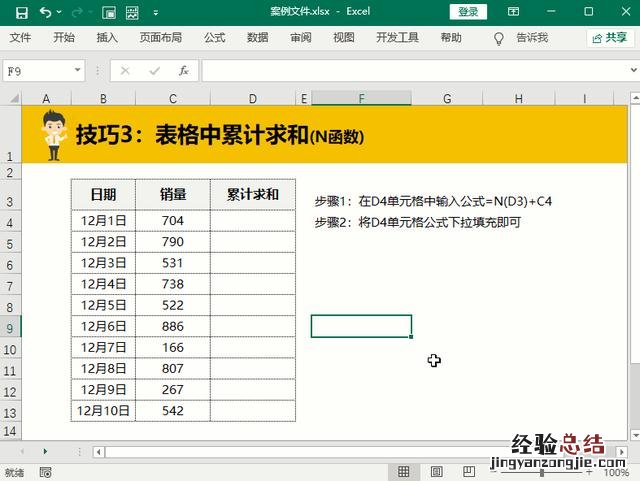Click the 登录 sign-in button
Image resolution: width=640 pixels, height=481 pixels.
coord(468,12)
